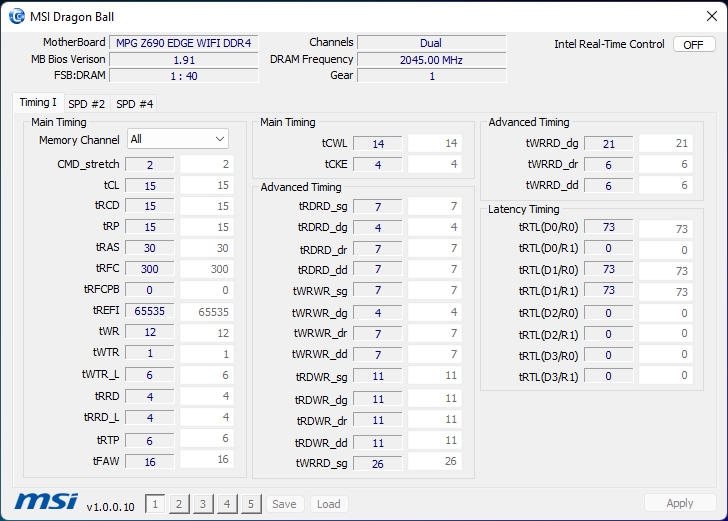Click the Apply button

coord(680,503)
